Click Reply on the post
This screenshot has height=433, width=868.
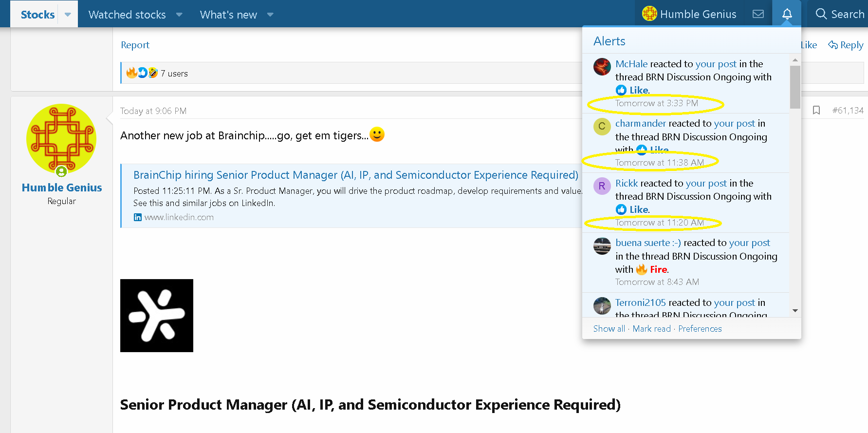[x=846, y=45]
